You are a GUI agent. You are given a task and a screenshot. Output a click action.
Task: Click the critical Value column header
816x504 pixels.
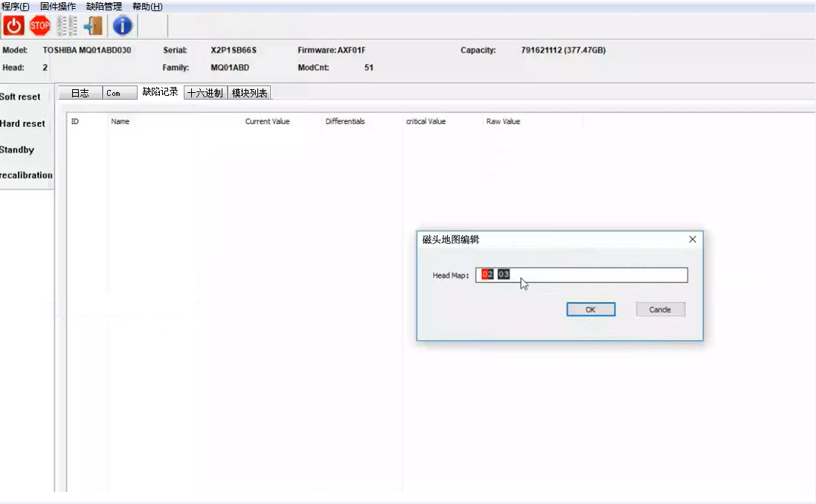(x=425, y=121)
